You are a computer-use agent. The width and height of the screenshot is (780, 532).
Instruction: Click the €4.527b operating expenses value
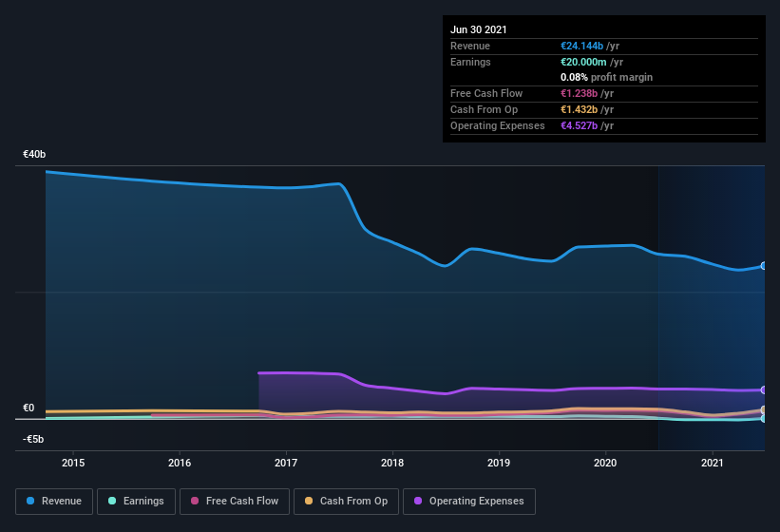tap(579, 125)
